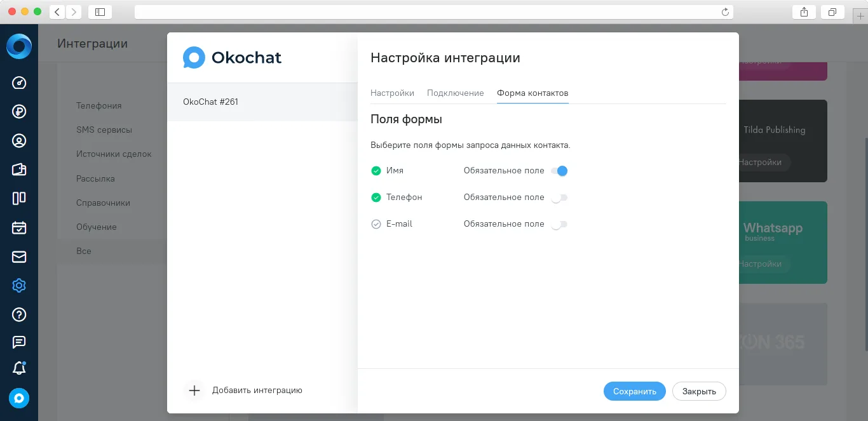This screenshot has width=868, height=421.
Task: Open the settings gear icon in sidebar
Action: click(x=19, y=286)
